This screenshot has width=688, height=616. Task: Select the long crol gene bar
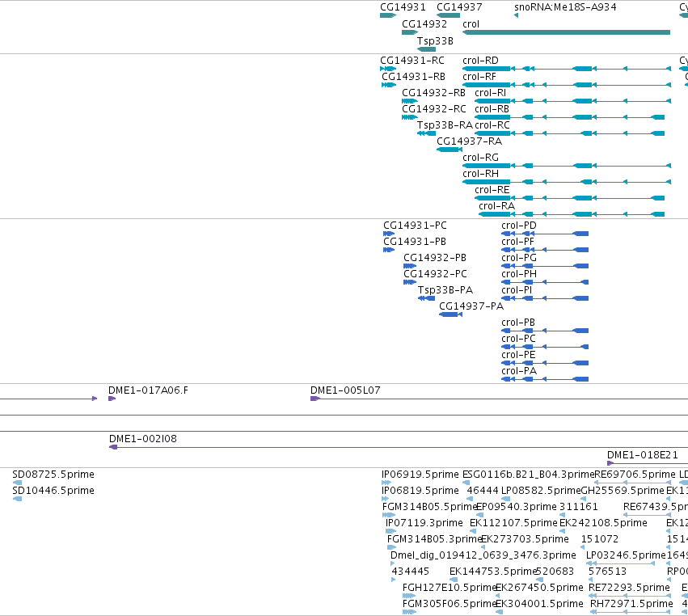tap(567, 32)
